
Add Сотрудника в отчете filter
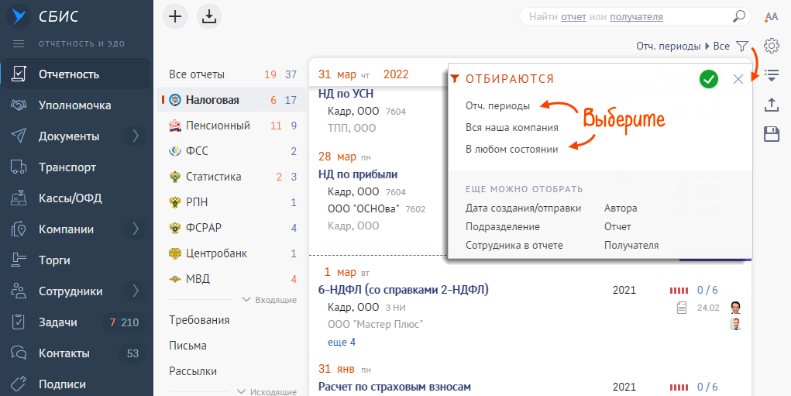pyautogui.click(x=514, y=246)
